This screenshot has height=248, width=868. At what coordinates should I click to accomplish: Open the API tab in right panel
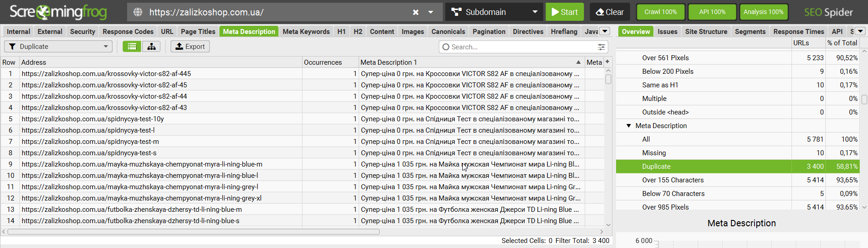[x=837, y=31]
